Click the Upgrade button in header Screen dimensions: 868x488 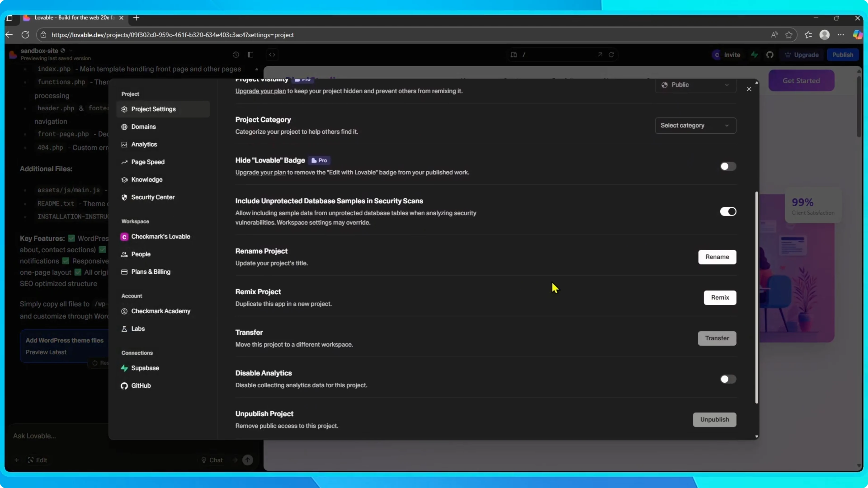coord(802,55)
